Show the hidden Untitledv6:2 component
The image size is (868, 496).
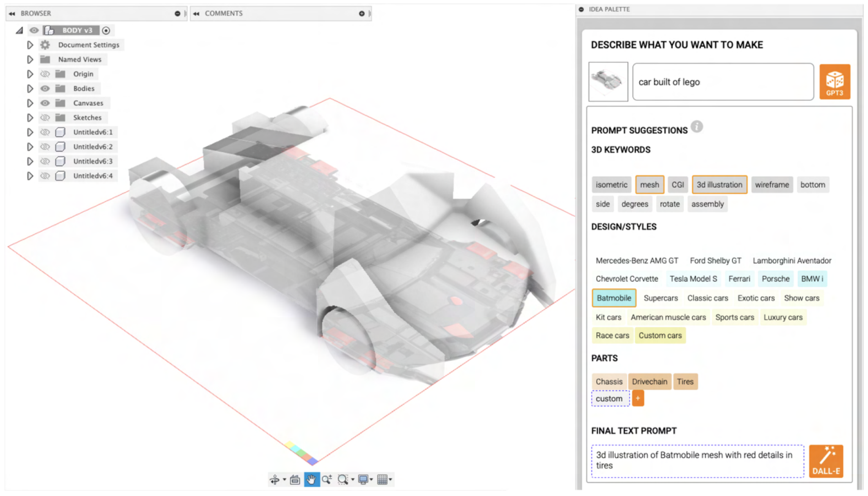coord(45,147)
